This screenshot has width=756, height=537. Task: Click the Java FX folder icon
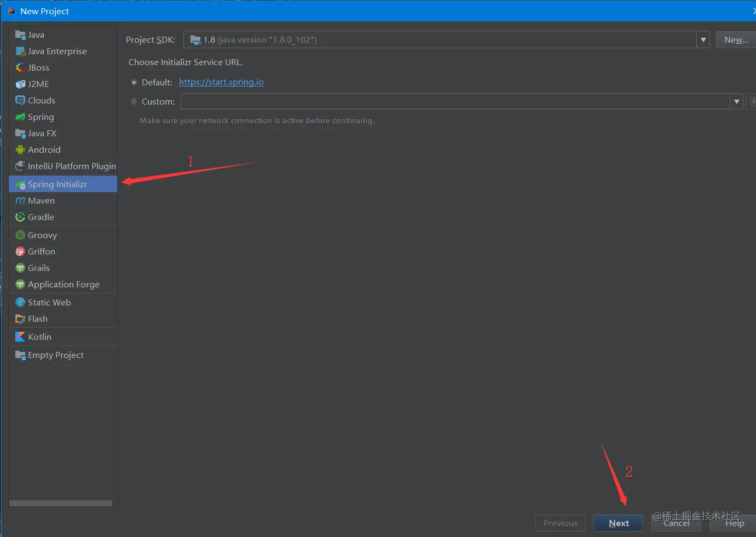(20, 134)
